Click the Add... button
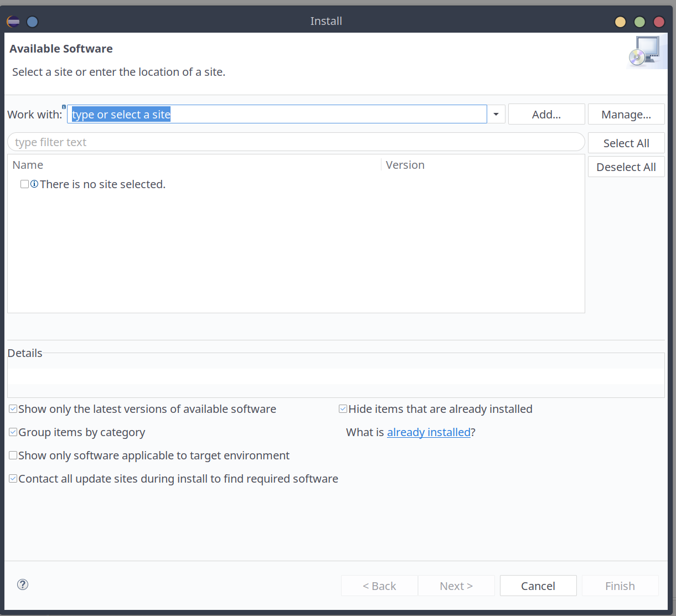 546,114
